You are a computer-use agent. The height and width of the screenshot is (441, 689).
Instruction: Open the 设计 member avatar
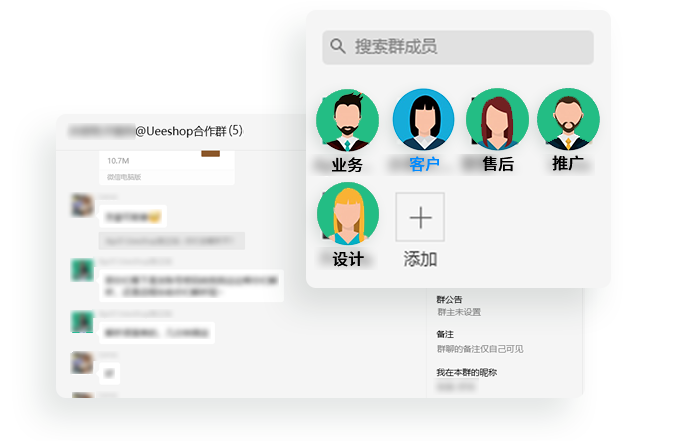coord(347,214)
